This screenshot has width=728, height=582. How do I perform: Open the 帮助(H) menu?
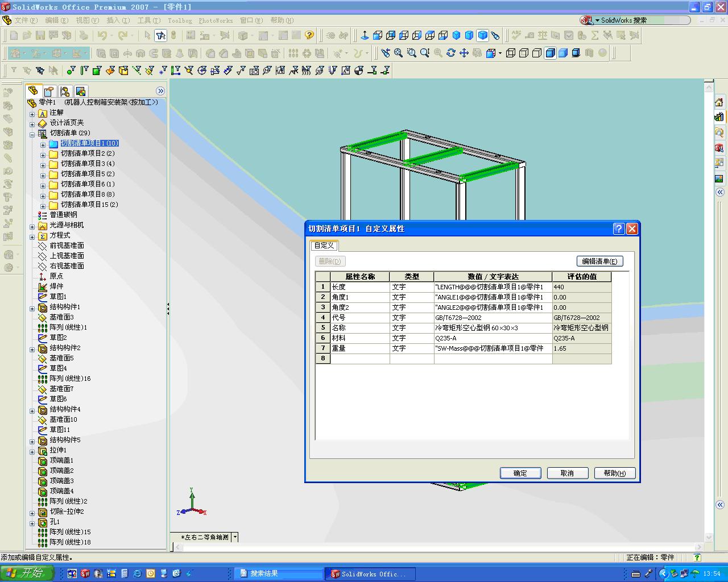point(282,20)
